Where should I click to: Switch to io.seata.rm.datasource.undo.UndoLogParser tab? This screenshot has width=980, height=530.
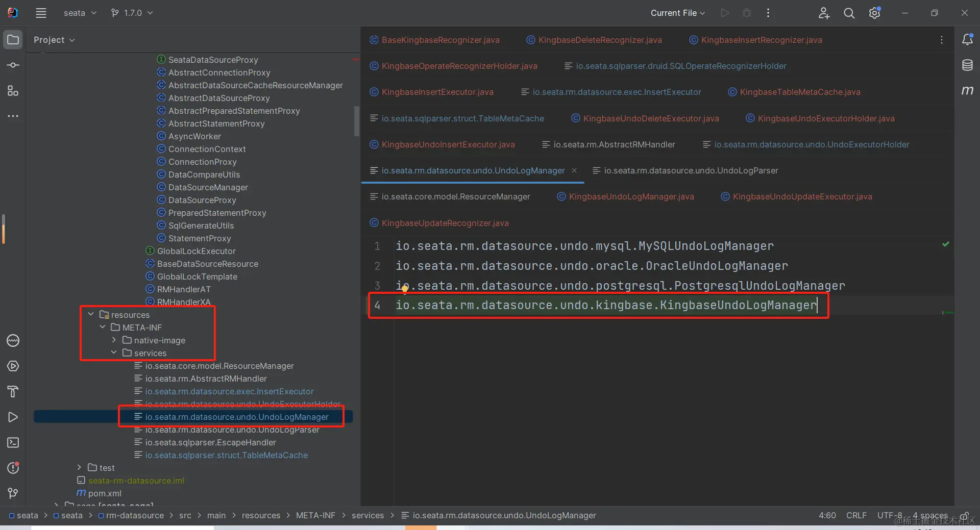coord(685,171)
